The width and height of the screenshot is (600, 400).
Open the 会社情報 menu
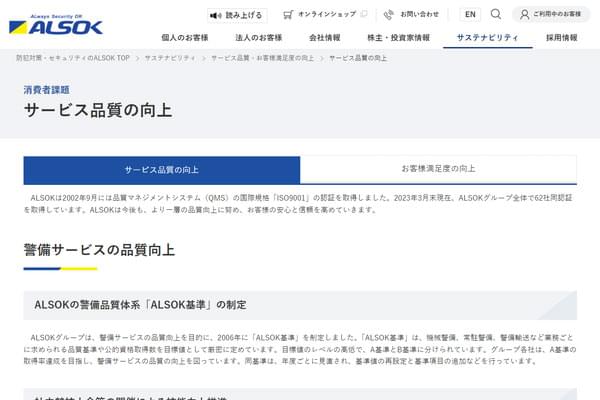[x=325, y=38]
